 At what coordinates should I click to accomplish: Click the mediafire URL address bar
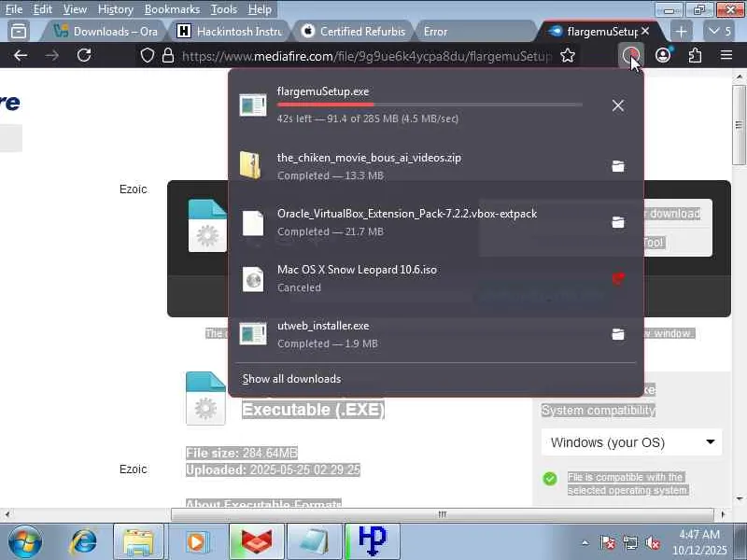point(366,56)
